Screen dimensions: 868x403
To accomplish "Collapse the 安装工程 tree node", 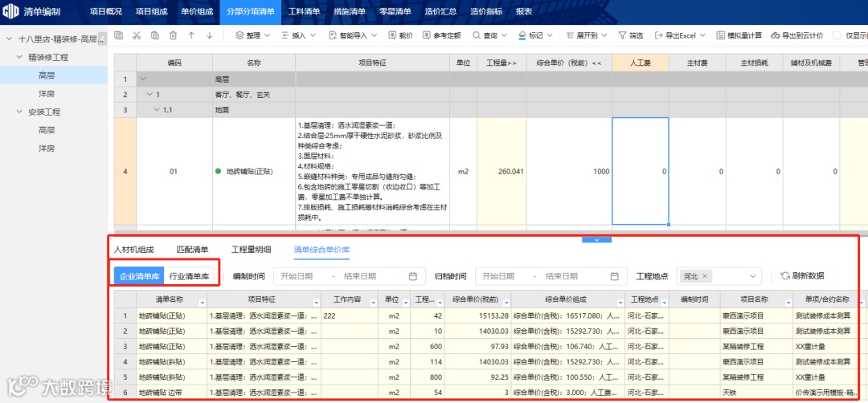I will [x=19, y=112].
